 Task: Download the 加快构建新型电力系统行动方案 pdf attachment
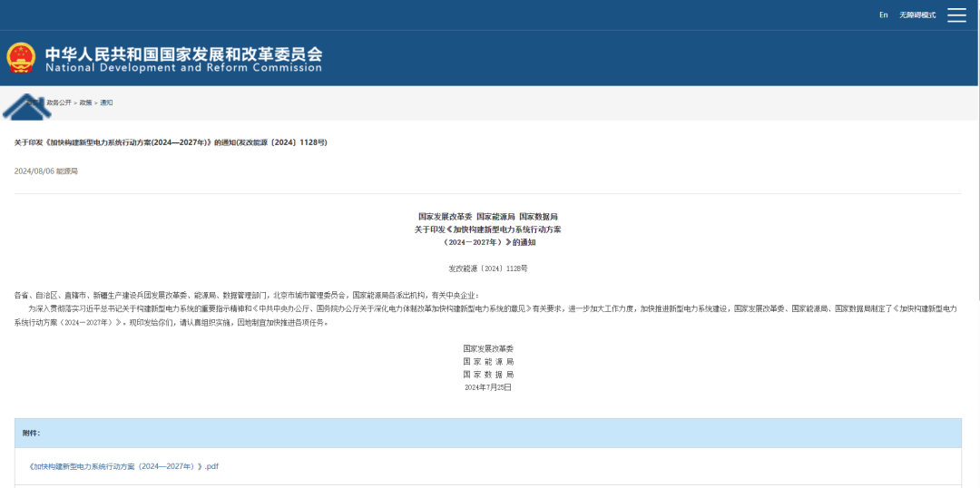coord(123,466)
